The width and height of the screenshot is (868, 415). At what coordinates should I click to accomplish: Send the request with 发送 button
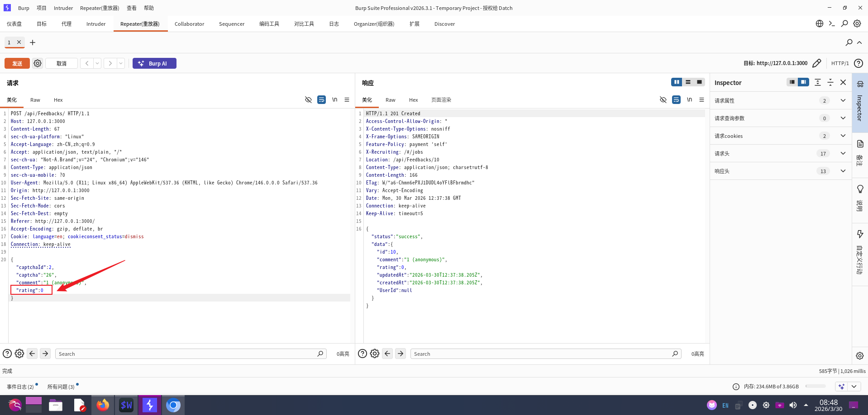click(x=17, y=63)
